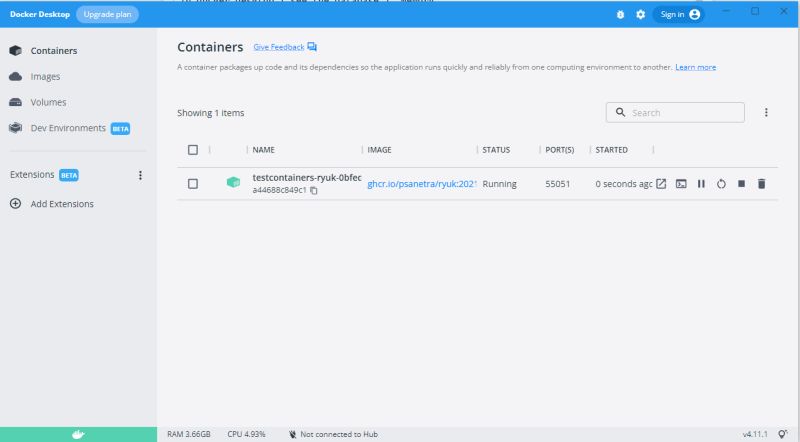The width and height of the screenshot is (800, 442).
Task: Click the Dev Environments icon
Action: [15, 128]
